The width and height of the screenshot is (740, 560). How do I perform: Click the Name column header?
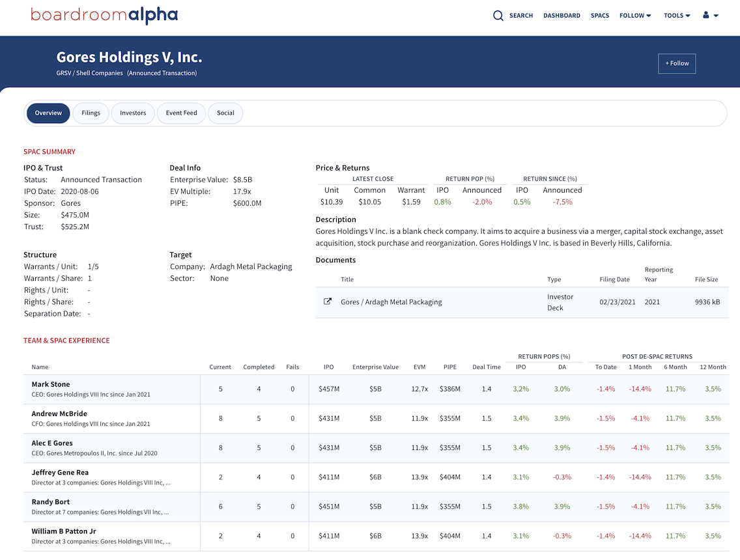(40, 367)
